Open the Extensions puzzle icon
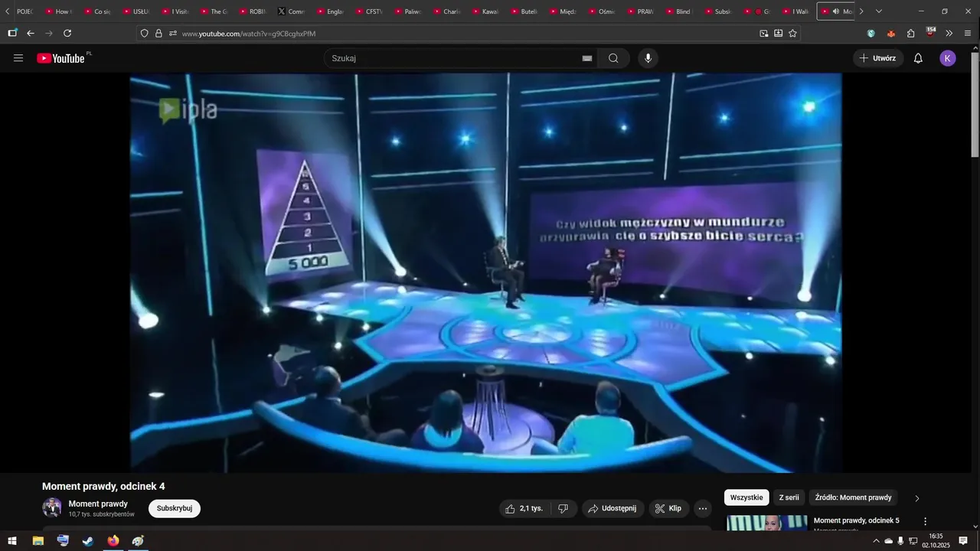This screenshot has height=551, width=980. 910,33
